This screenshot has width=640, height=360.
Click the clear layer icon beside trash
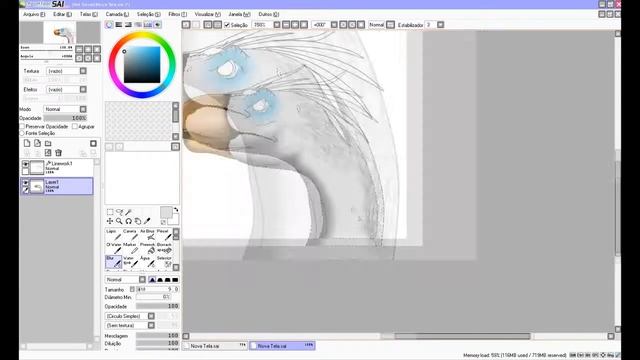point(48,153)
